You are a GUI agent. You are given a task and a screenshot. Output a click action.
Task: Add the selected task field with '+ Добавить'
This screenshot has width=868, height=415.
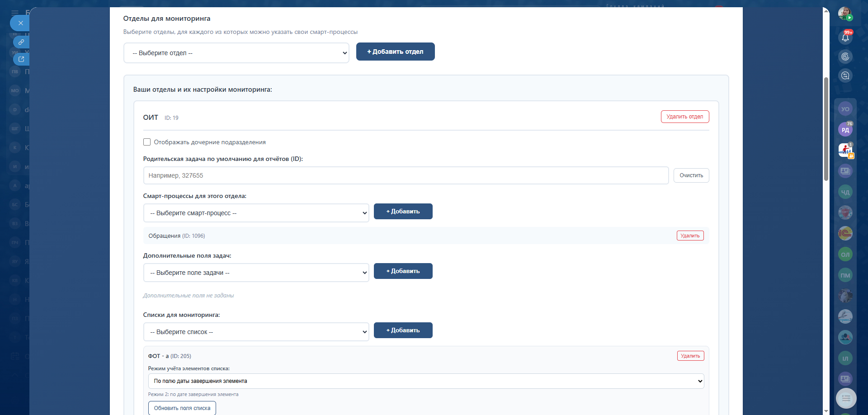tap(403, 271)
